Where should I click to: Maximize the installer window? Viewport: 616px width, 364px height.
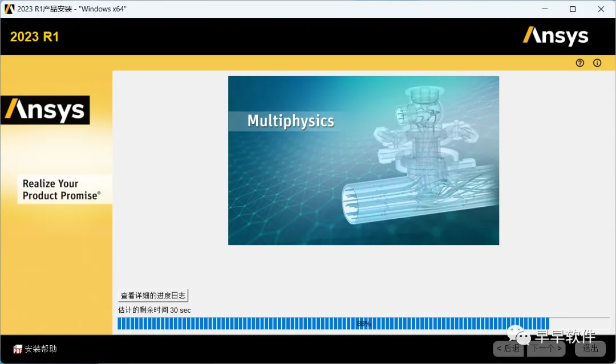pos(573,9)
